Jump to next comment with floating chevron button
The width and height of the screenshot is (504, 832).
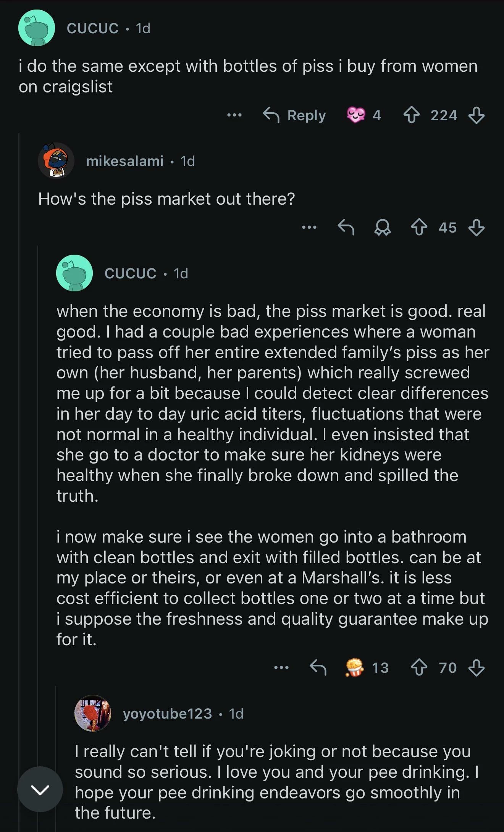(40, 790)
